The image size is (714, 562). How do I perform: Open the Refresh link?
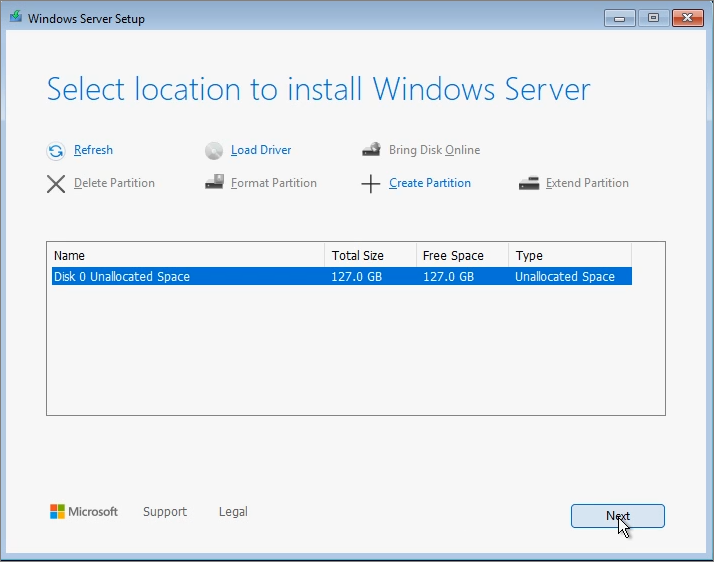pyautogui.click(x=93, y=150)
